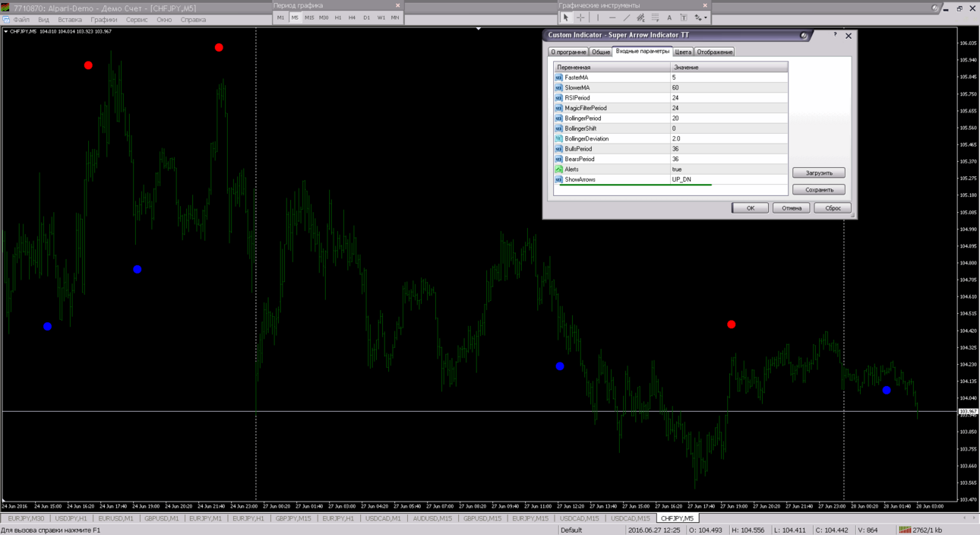This screenshot has height=535, width=980.
Task: Open the Вставка menu
Action: pyautogui.click(x=70, y=20)
